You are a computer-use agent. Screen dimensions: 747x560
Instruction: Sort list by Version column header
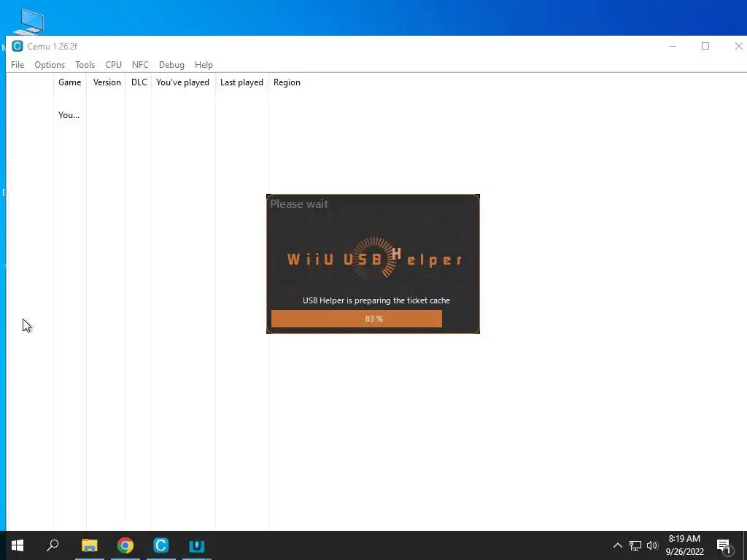(107, 82)
